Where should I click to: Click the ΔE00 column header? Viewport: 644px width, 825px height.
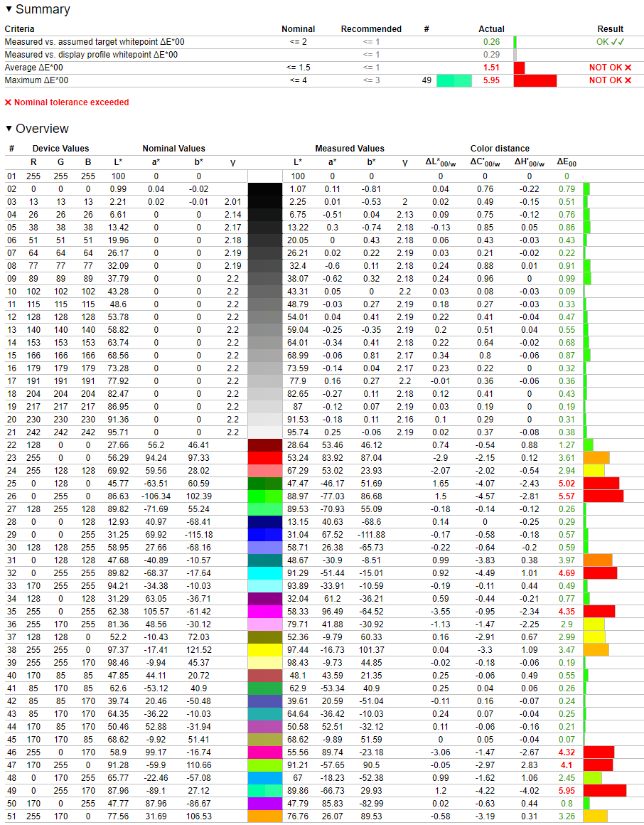point(567,163)
